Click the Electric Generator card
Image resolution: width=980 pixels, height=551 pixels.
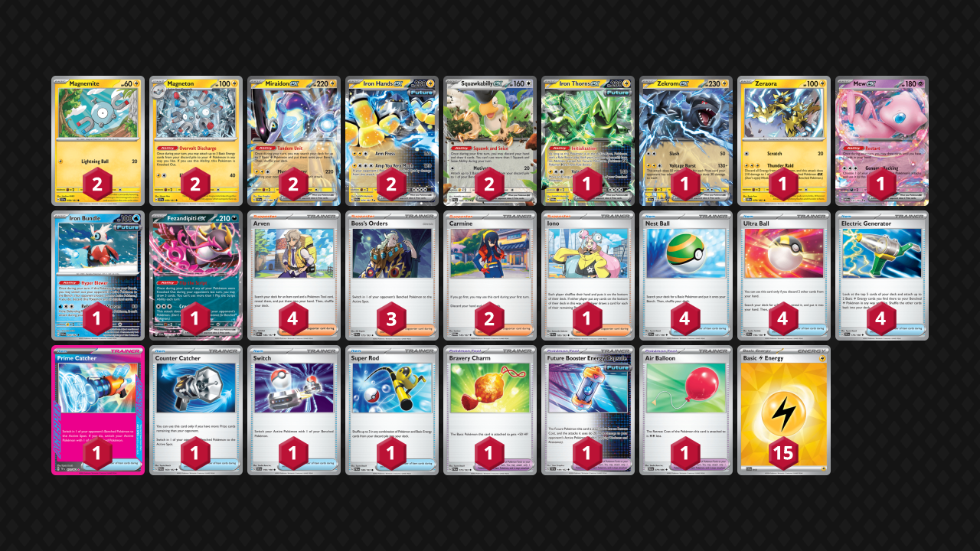pyautogui.click(x=882, y=275)
